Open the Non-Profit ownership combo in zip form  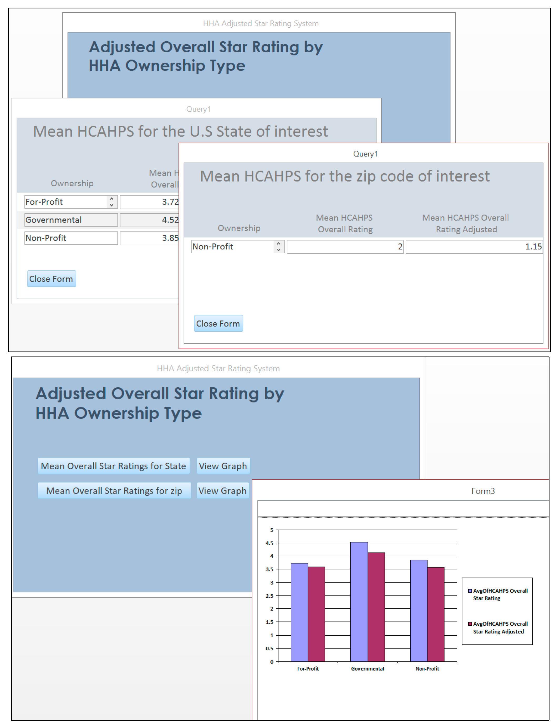tap(237, 247)
